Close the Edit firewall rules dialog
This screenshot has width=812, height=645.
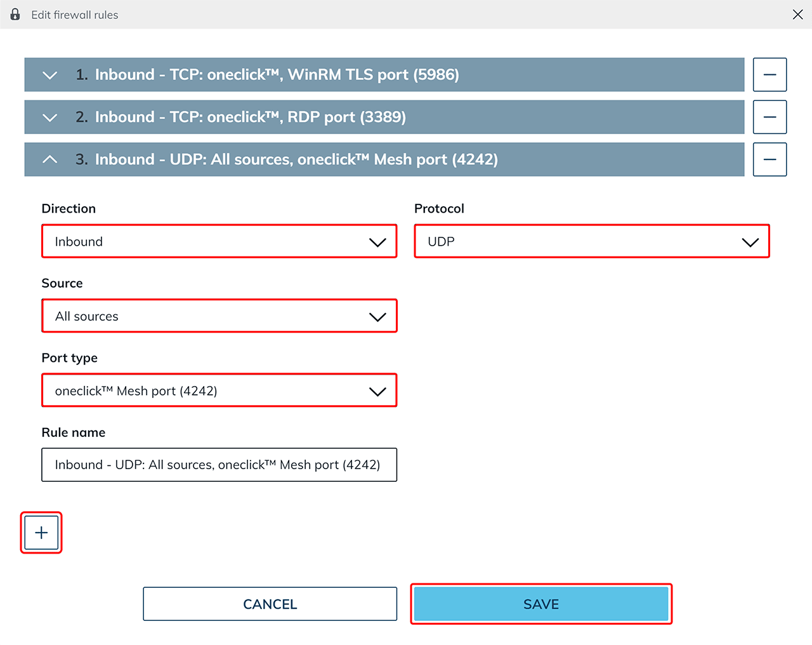pyautogui.click(x=797, y=15)
